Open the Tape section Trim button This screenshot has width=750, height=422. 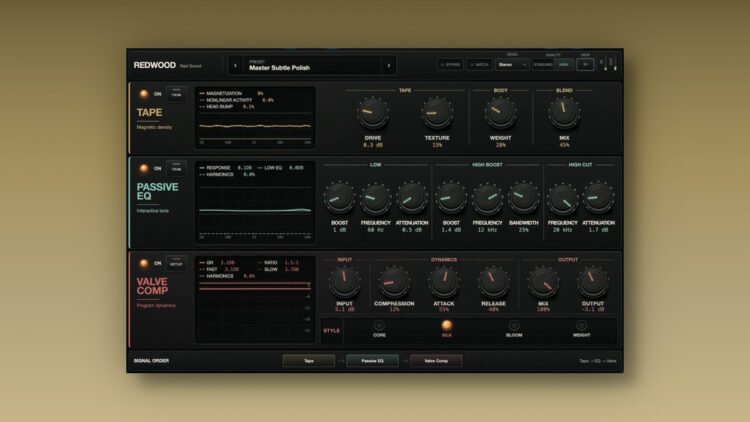click(x=176, y=94)
